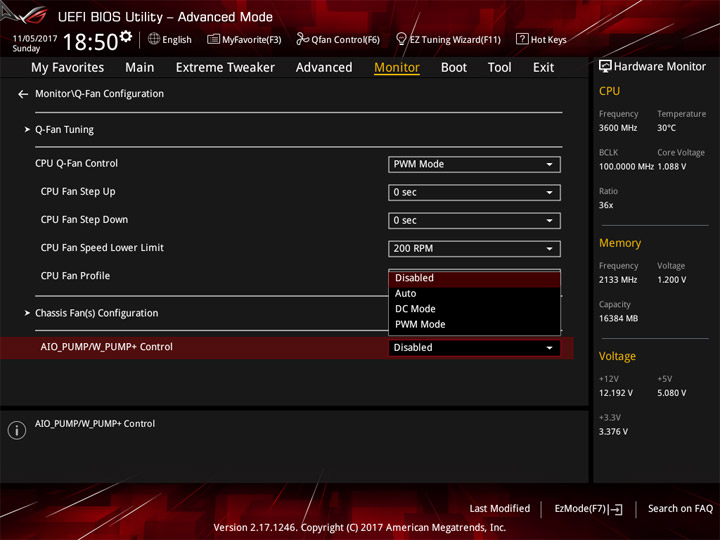Open the CPU Q-Fan Control dropdown
Viewport: 720px width, 540px height.
(x=474, y=164)
